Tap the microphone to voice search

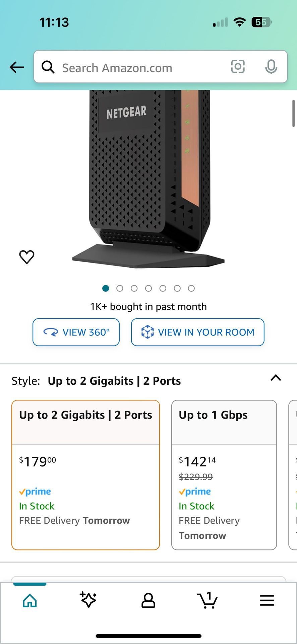point(272,67)
